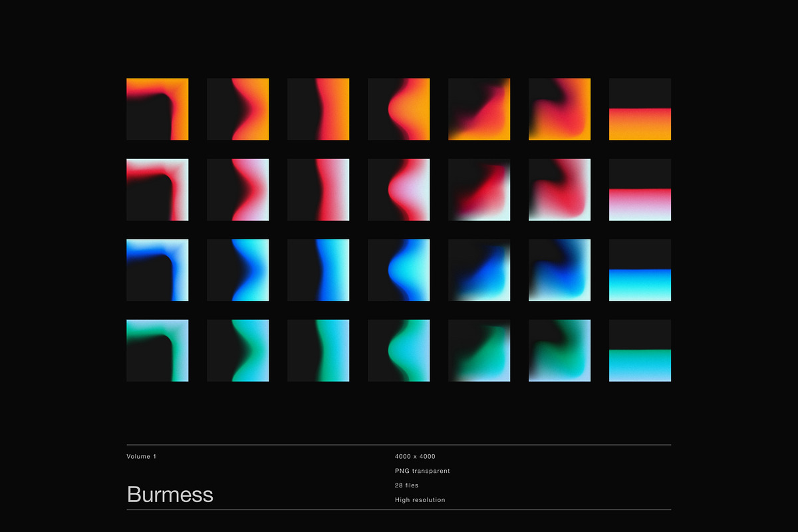Choose the red-white gradient with sharp pointed notch
Image resolution: width=798 pixels, height=532 pixels.
tap(238, 190)
